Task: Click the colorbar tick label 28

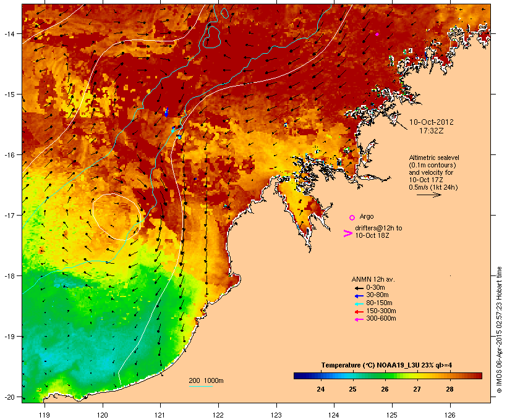Action: tap(449, 389)
